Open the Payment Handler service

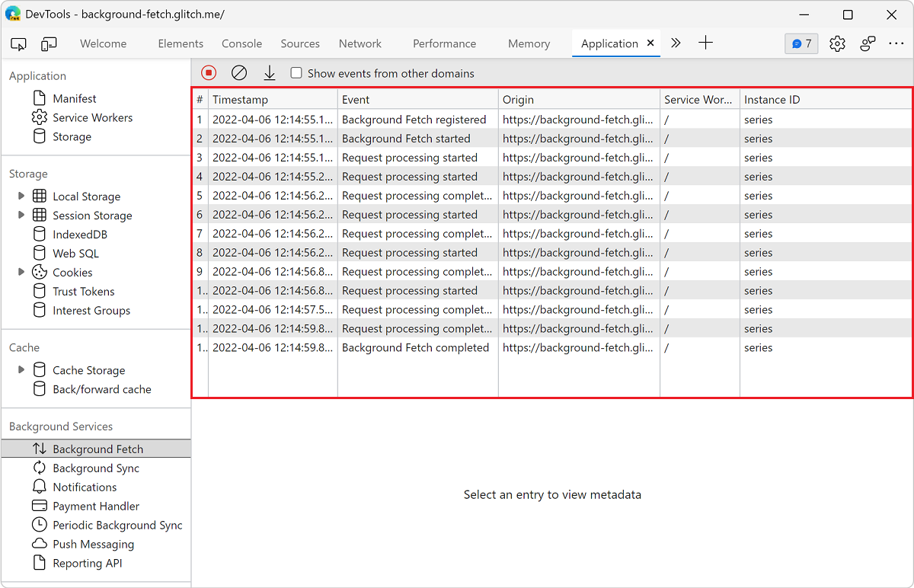pos(96,506)
